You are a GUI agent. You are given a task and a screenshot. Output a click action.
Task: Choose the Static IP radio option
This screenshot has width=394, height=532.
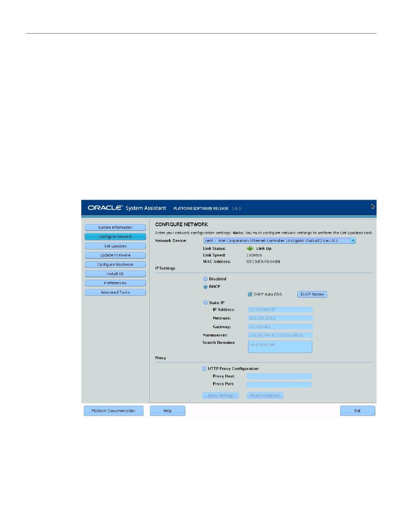click(205, 303)
